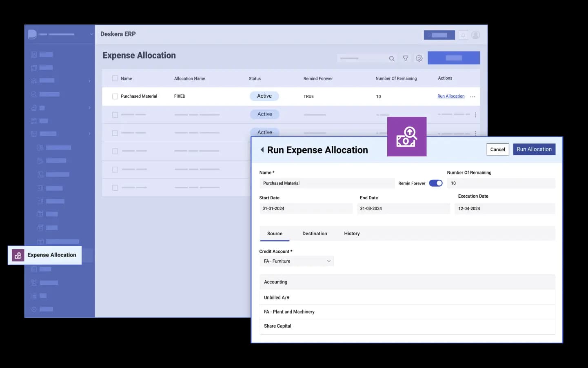Toggle the Remin Forever switch
Image resolution: width=588 pixels, height=368 pixels.
coord(436,183)
